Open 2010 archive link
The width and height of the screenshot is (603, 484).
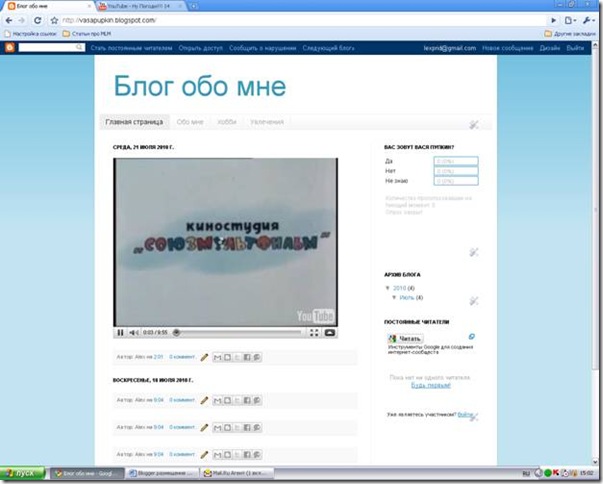[x=400, y=288]
